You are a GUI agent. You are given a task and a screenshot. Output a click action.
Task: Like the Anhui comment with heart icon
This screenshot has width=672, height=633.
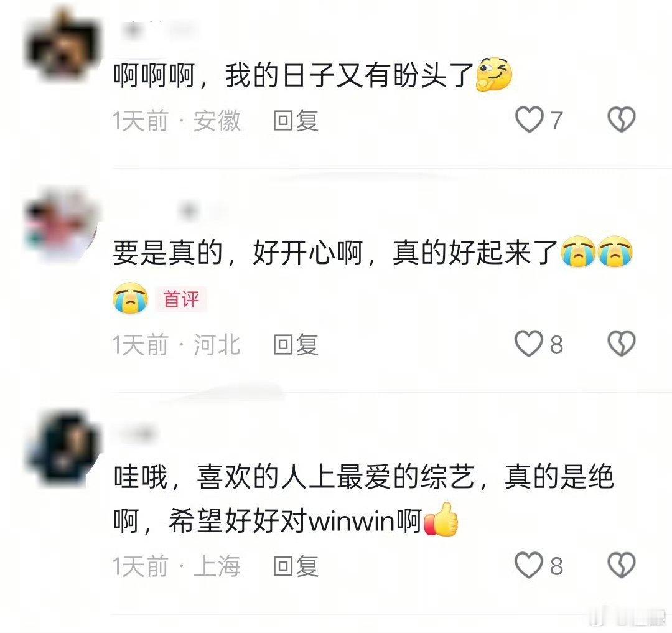530,120
